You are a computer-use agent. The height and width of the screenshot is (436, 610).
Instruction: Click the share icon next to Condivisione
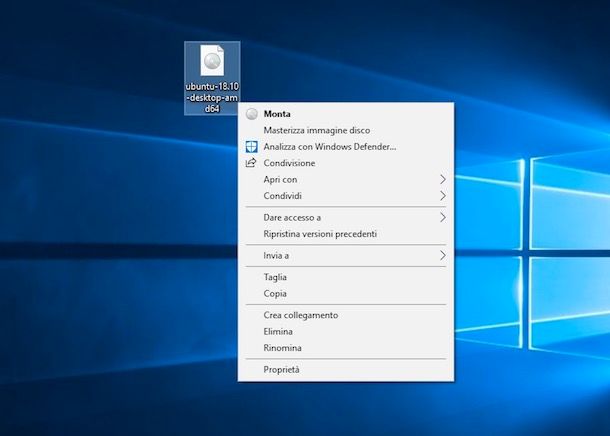pos(251,163)
